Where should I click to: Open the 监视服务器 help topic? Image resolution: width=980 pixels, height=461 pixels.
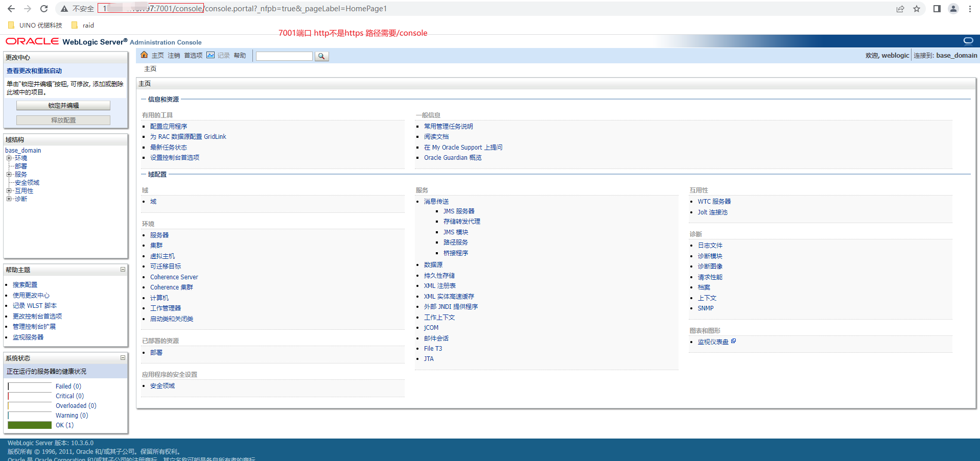(x=28, y=337)
